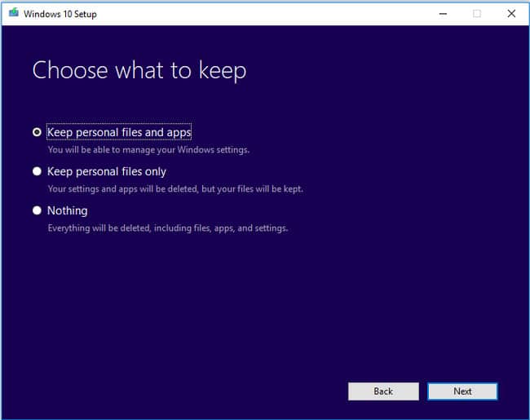The image size is (530, 420).
Task: Click the 'Keep personal files and apps' label
Action: pyautogui.click(x=119, y=132)
